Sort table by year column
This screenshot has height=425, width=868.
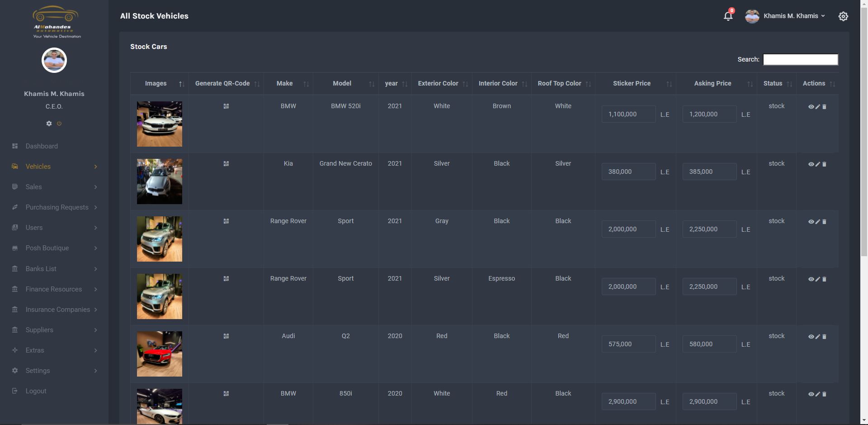pos(395,83)
